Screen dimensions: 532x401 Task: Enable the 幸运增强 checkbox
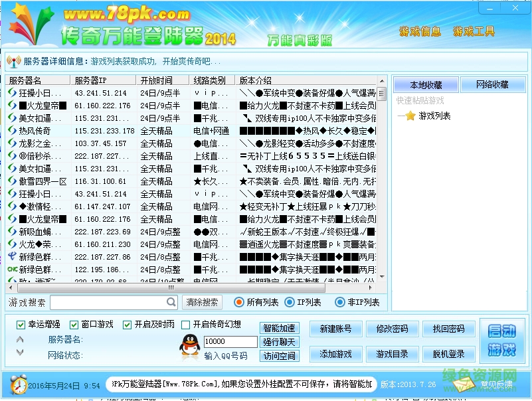point(19,325)
